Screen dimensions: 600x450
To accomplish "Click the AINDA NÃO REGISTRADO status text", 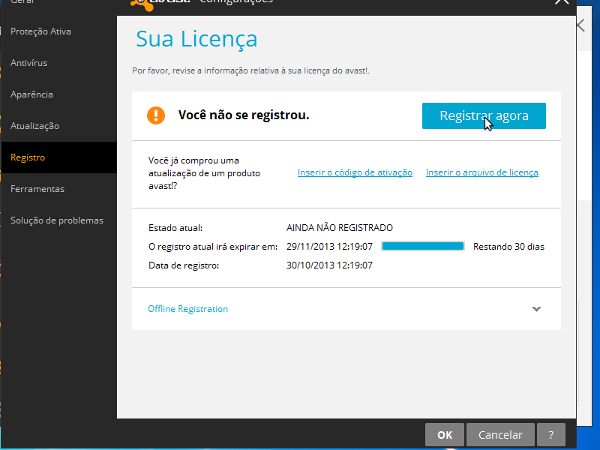I will [339, 228].
